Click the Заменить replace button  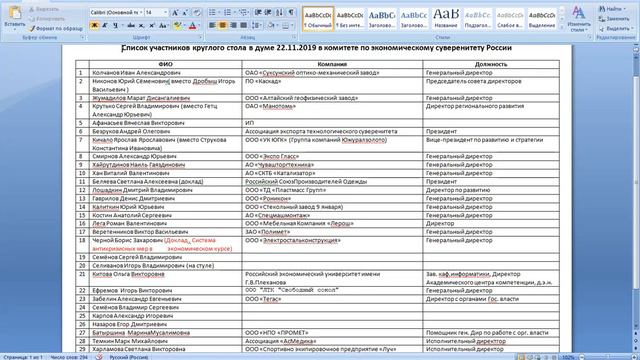coord(614,19)
